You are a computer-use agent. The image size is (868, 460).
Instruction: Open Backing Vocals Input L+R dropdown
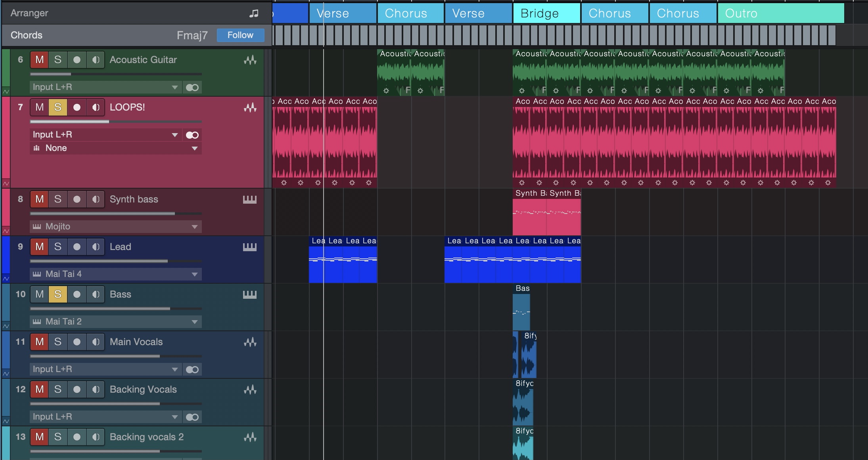pyautogui.click(x=105, y=417)
